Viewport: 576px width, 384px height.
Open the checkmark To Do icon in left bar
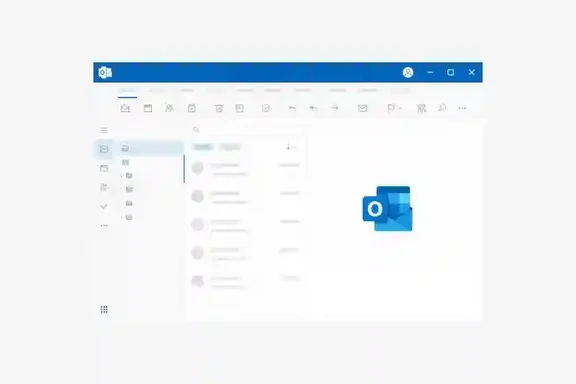[x=104, y=207]
